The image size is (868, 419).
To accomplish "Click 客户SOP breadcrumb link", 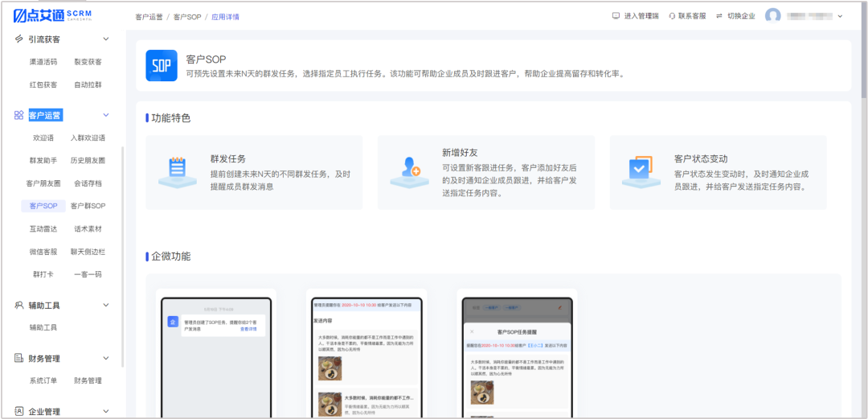I will [x=187, y=17].
